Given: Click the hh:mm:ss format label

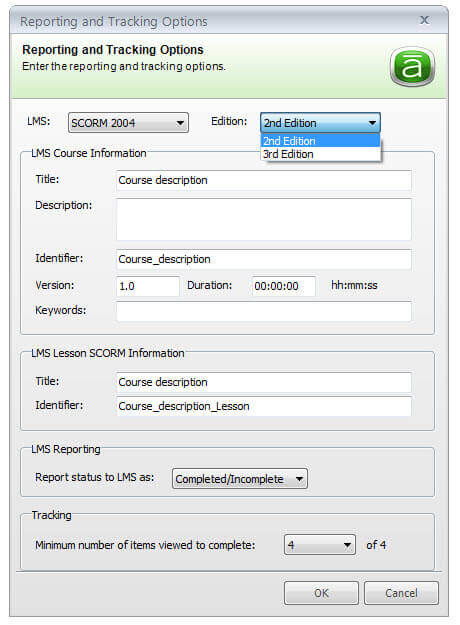Looking at the screenshot, I should point(354,285).
